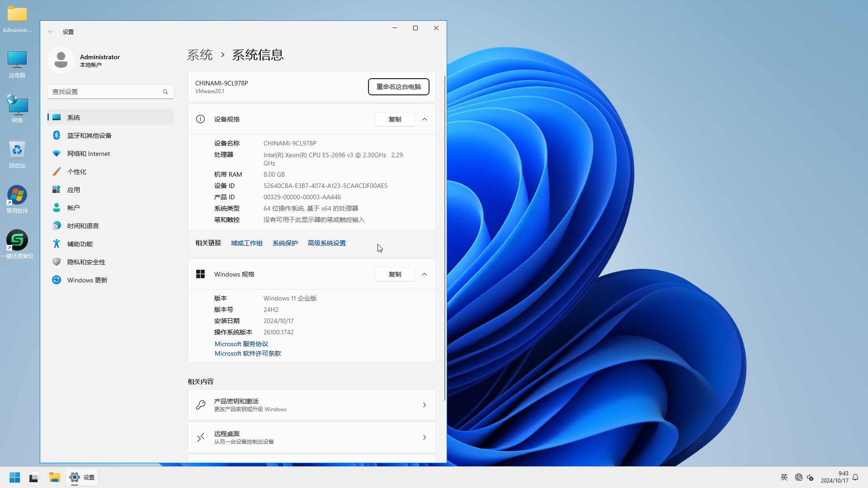Open Bluetooth and other devices settings
This screenshot has width=868, height=488.
111,136
